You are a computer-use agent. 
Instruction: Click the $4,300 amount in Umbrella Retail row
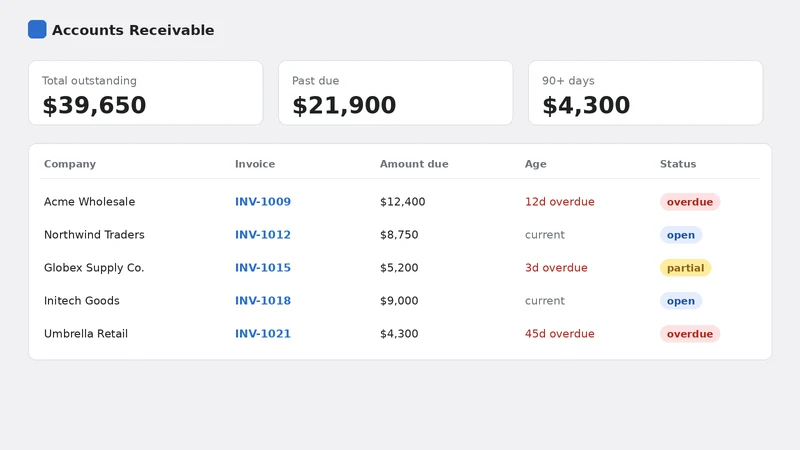coord(399,334)
